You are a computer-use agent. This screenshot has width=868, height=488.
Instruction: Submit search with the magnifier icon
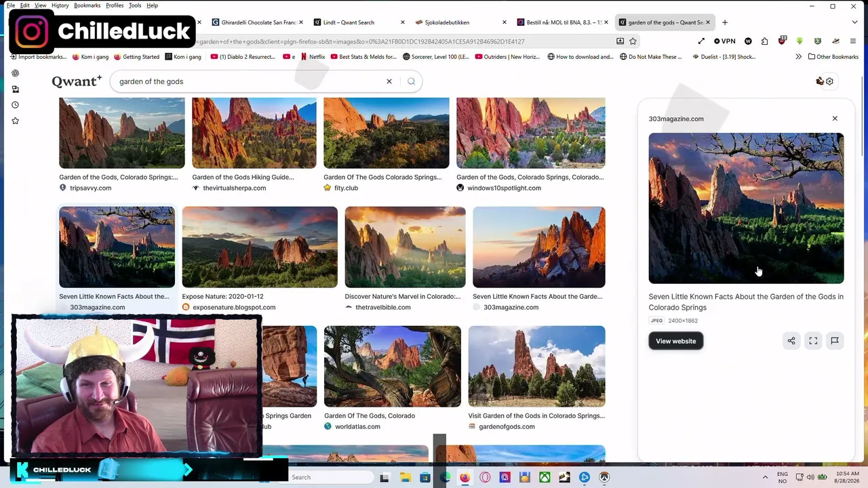[x=411, y=81]
